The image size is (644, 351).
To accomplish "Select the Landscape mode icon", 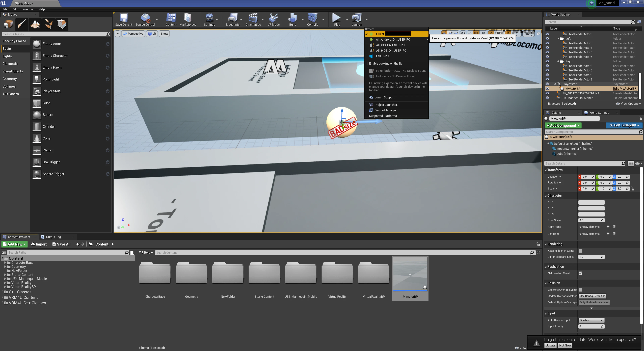I will (35, 24).
